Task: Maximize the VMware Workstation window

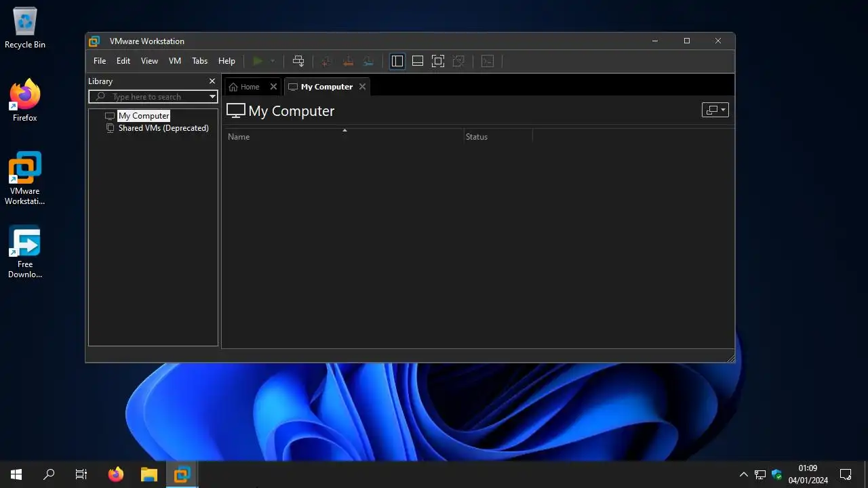Action: (x=686, y=41)
